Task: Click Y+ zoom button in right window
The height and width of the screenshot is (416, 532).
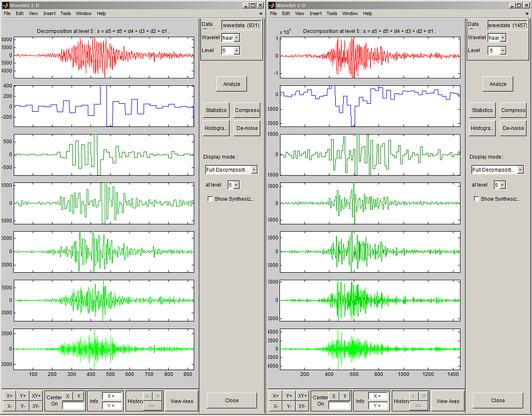Action: pyautogui.click(x=289, y=395)
